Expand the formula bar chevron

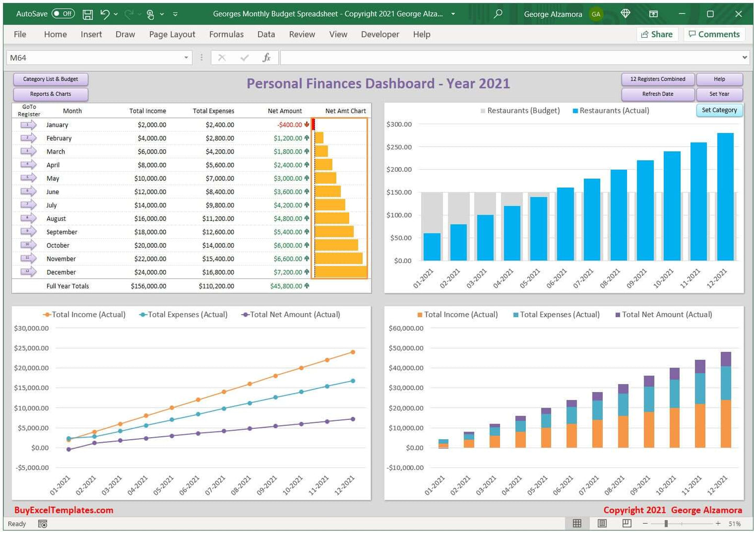744,58
